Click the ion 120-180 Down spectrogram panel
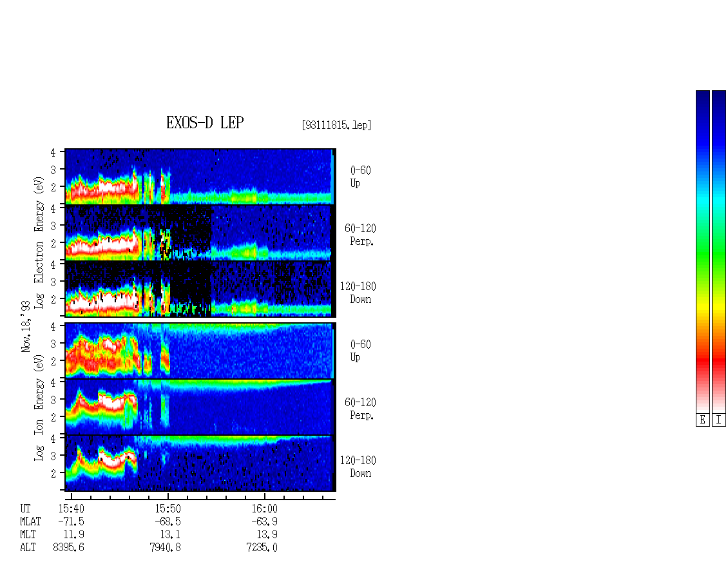 point(200,463)
